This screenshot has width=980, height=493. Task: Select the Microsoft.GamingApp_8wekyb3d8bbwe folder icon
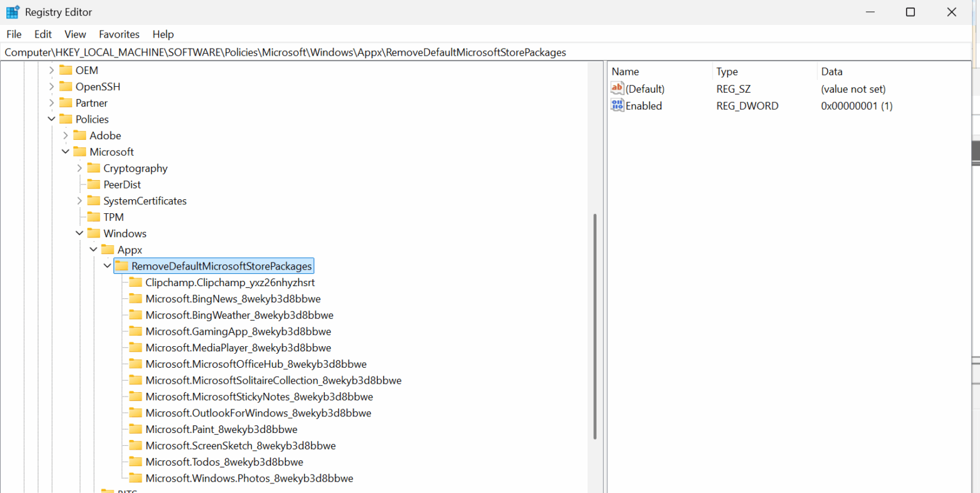point(135,331)
